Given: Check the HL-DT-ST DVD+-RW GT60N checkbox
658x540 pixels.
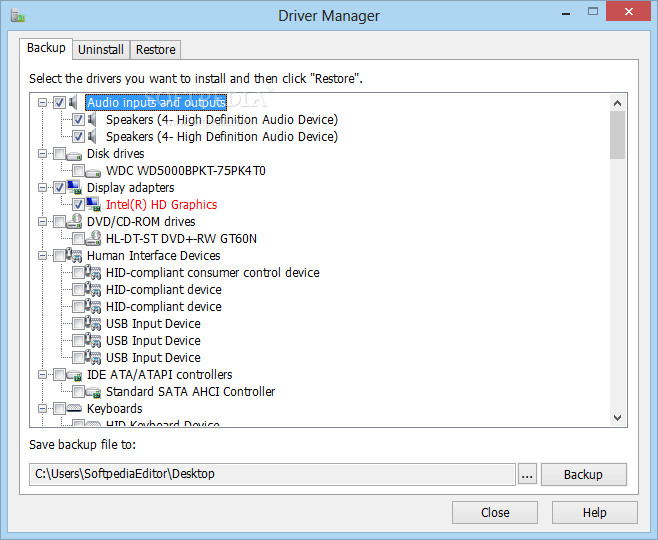Looking at the screenshot, I should click(x=78, y=238).
